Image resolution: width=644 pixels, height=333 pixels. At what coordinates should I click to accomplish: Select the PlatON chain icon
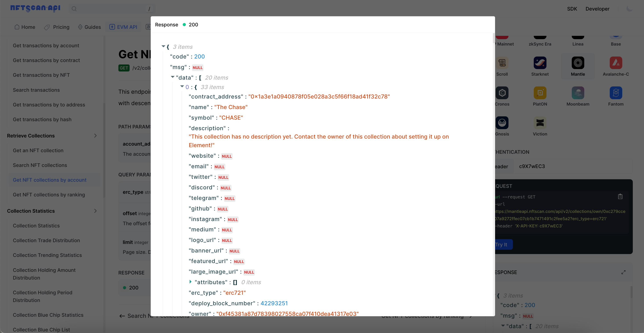click(540, 93)
